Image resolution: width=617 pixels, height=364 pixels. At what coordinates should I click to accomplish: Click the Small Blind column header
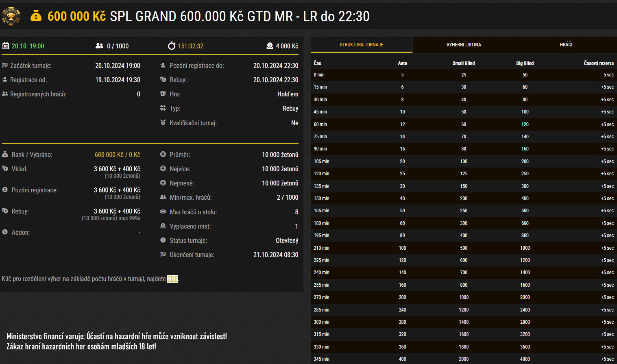pos(464,63)
